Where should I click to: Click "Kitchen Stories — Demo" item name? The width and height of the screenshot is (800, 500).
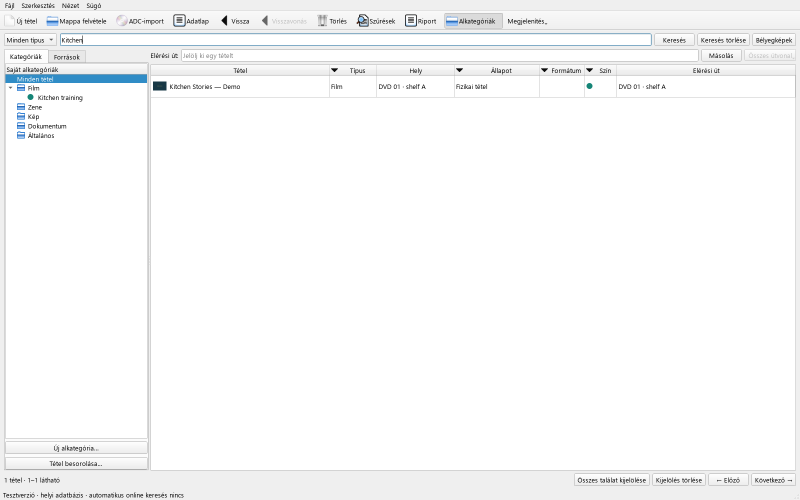pos(205,87)
